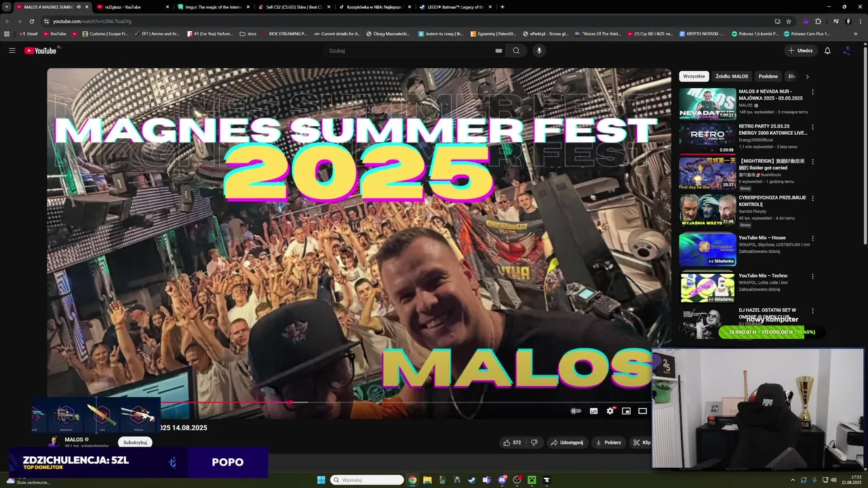This screenshot has height=488, width=868.
Task: Open YouTube notifications bell
Action: click(x=827, y=51)
